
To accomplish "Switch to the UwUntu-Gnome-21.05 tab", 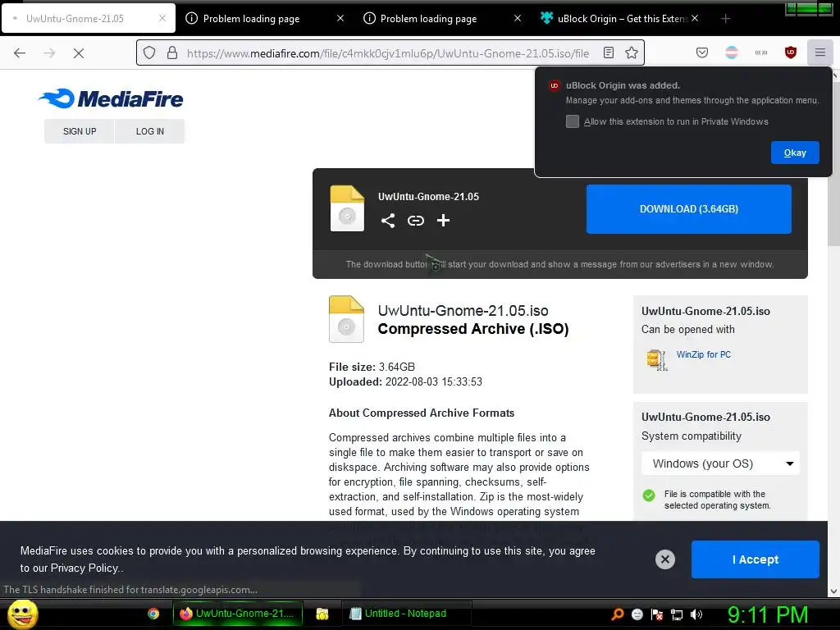I will point(89,18).
